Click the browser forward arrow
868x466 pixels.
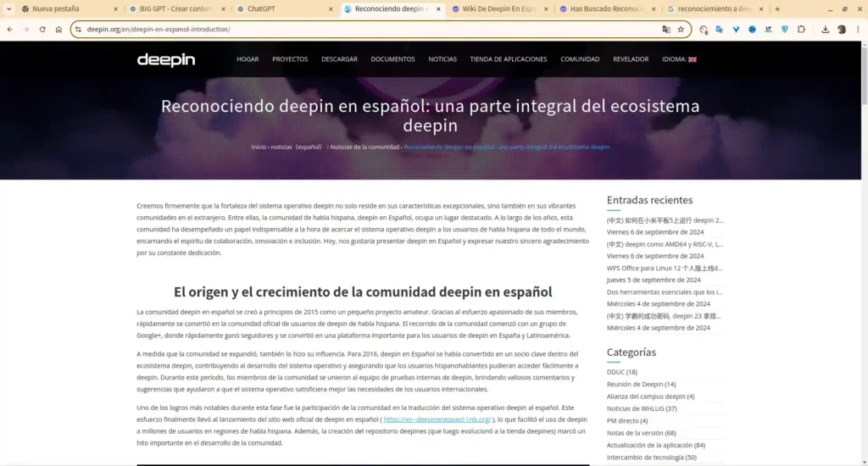[26, 30]
